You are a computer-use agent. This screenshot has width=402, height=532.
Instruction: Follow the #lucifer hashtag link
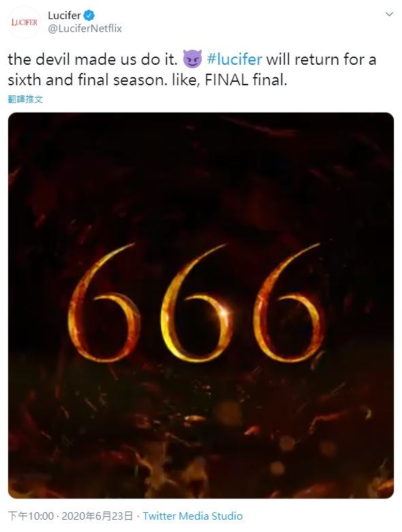(234, 59)
